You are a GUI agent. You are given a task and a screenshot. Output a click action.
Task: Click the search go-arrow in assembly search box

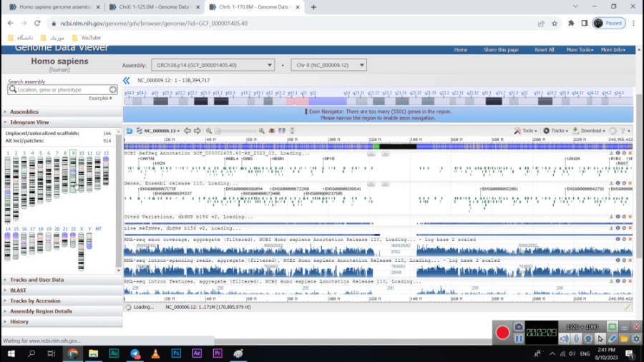pos(112,89)
